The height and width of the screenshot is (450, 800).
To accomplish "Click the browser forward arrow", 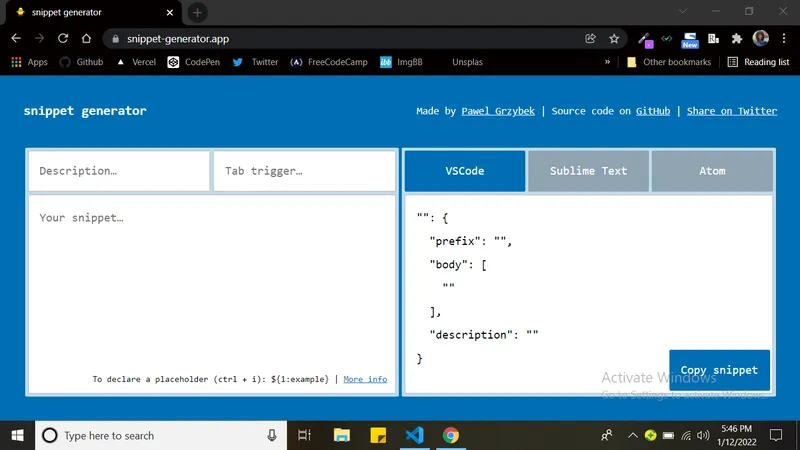I will pos(39,39).
